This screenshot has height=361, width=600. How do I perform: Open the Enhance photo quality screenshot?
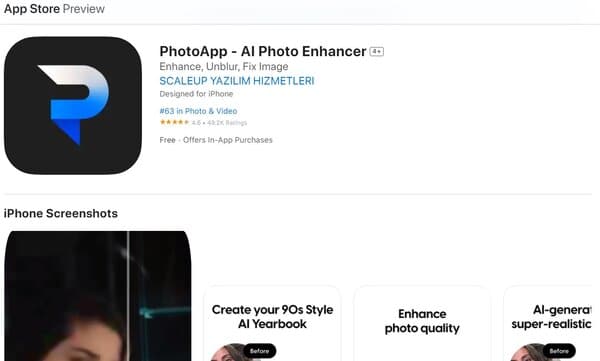point(422,323)
